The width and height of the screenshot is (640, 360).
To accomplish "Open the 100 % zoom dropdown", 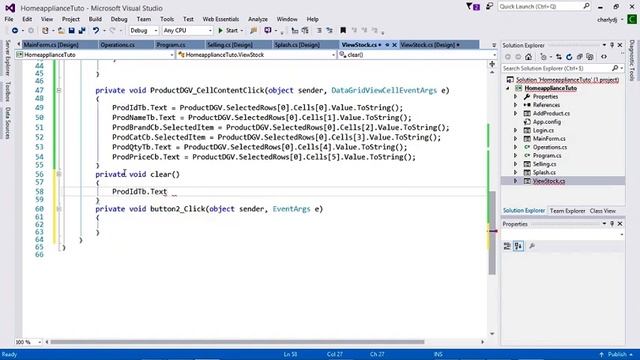I will (29, 342).
